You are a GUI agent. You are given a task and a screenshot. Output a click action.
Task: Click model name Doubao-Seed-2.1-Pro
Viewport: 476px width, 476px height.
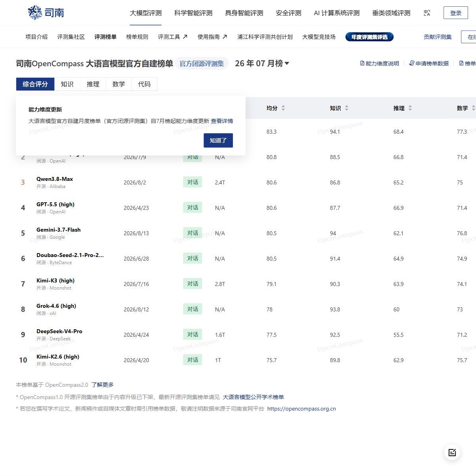click(x=70, y=255)
